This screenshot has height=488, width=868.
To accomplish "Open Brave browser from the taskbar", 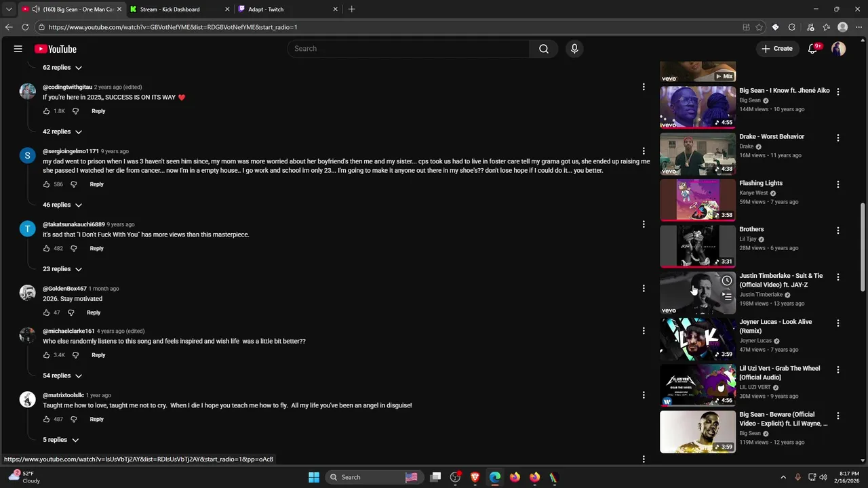I will click(475, 477).
